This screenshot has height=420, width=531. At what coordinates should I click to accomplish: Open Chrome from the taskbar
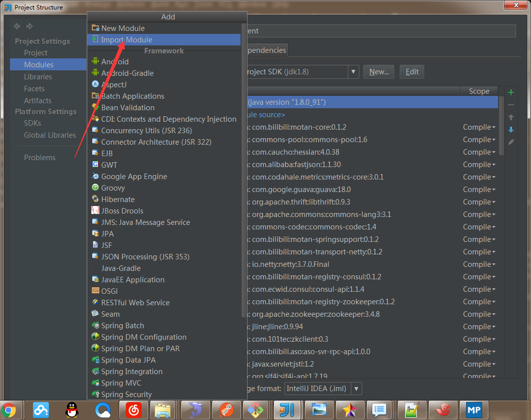click(x=9, y=410)
